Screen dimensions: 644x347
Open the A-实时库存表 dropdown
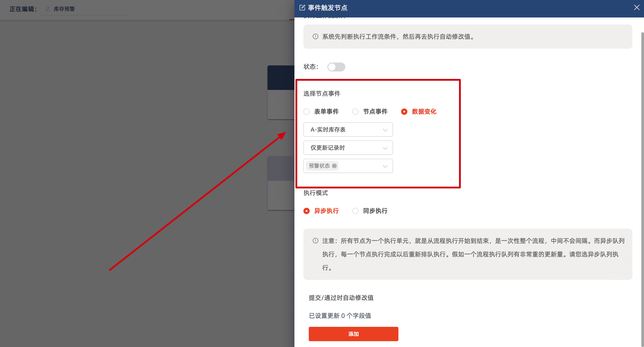coord(348,130)
